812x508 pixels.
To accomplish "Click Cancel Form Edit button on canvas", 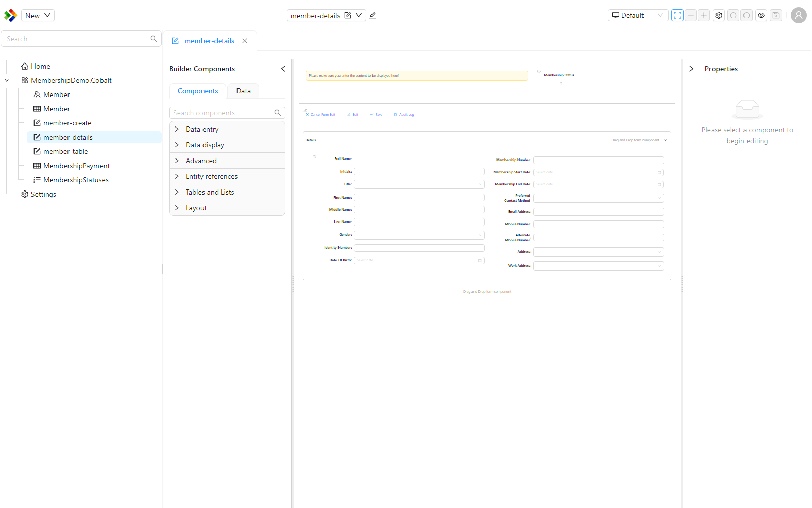I will pyautogui.click(x=321, y=115).
